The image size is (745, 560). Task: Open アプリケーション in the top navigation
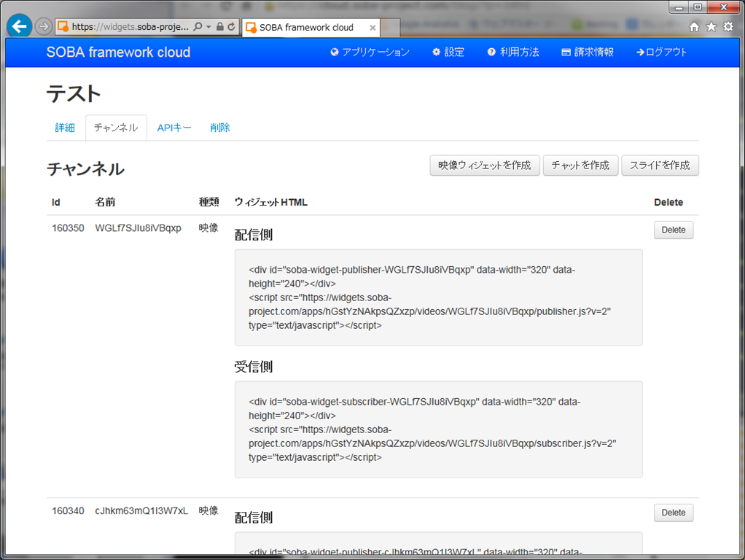(x=370, y=52)
